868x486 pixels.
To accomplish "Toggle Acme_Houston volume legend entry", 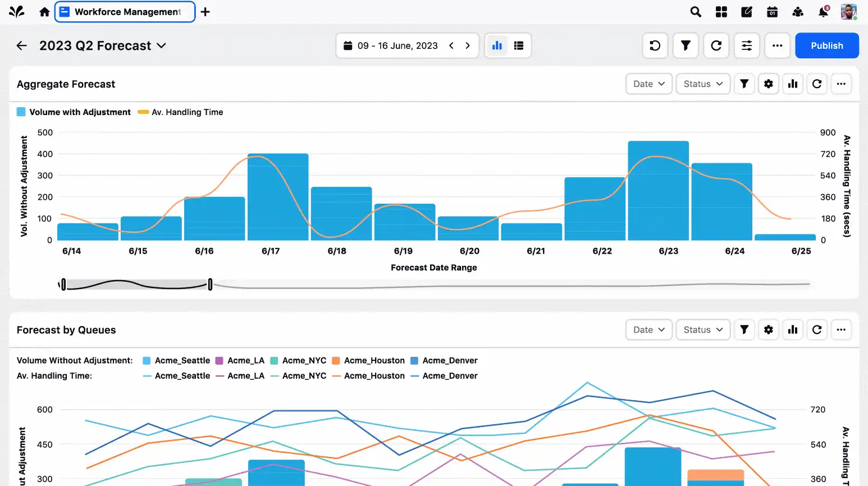I will (368, 360).
